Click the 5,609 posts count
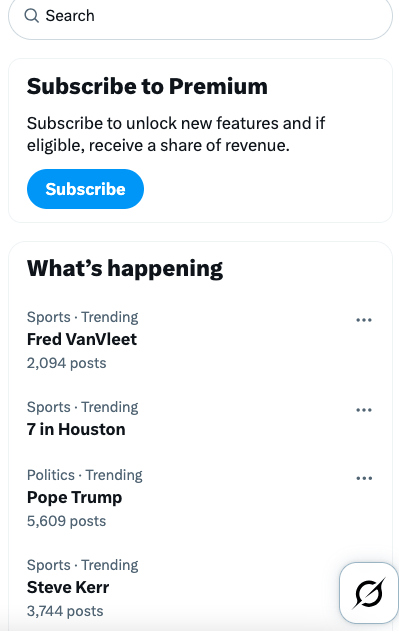The height and width of the screenshot is (631, 399). point(66,521)
